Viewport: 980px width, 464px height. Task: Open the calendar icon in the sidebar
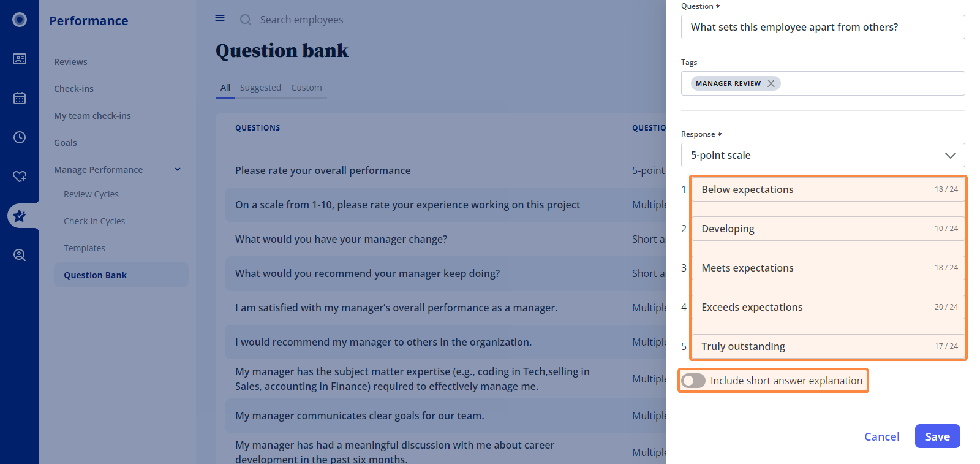[19, 98]
